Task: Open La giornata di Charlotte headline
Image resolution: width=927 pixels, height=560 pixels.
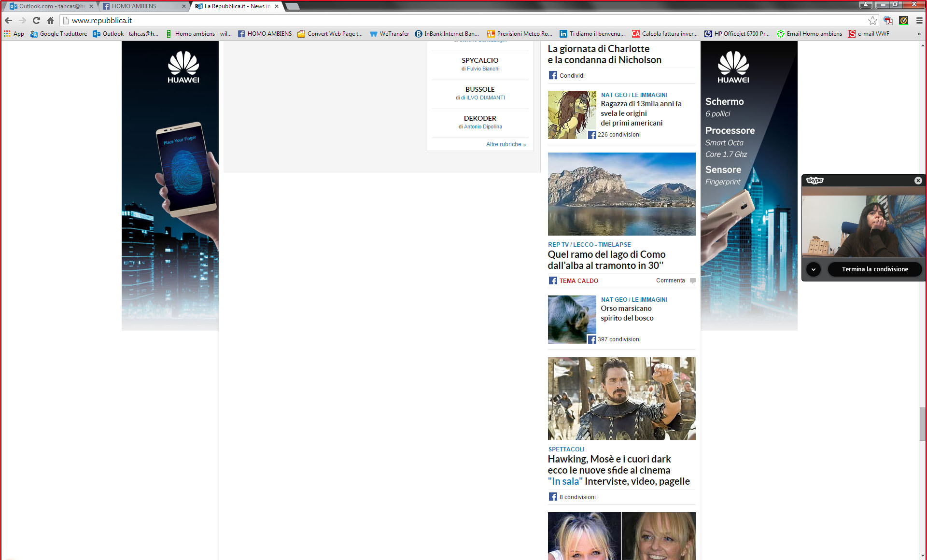Action: coord(604,54)
